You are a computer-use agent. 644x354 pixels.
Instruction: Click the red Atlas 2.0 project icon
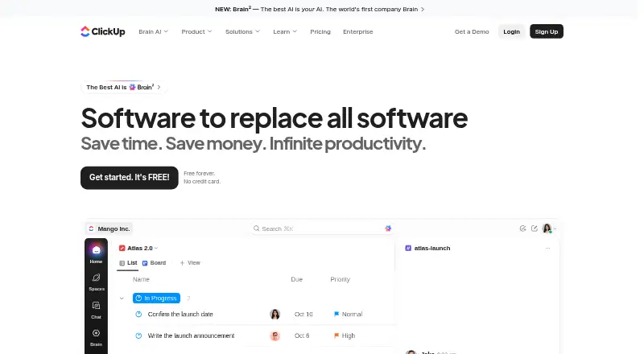[122, 248]
